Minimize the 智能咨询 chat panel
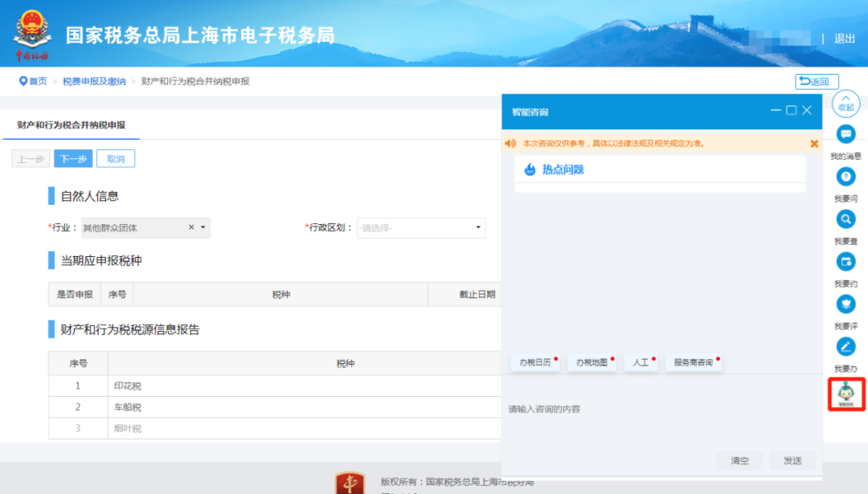 [776, 110]
